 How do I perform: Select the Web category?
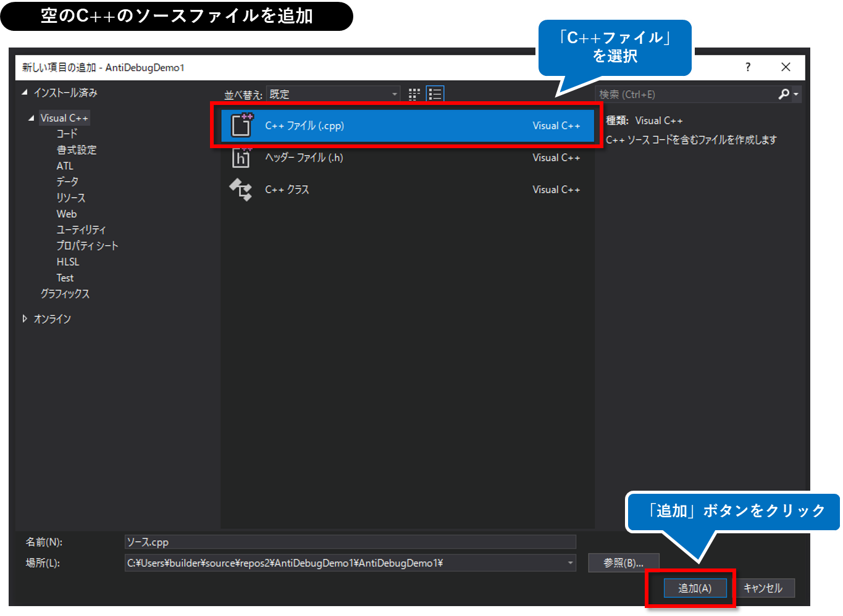pyautogui.click(x=67, y=214)
